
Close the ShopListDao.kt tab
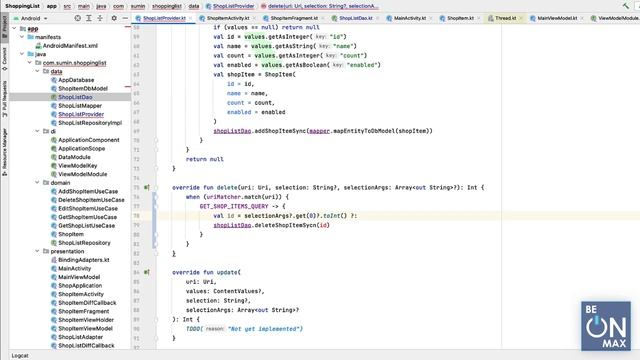[378, 18]
